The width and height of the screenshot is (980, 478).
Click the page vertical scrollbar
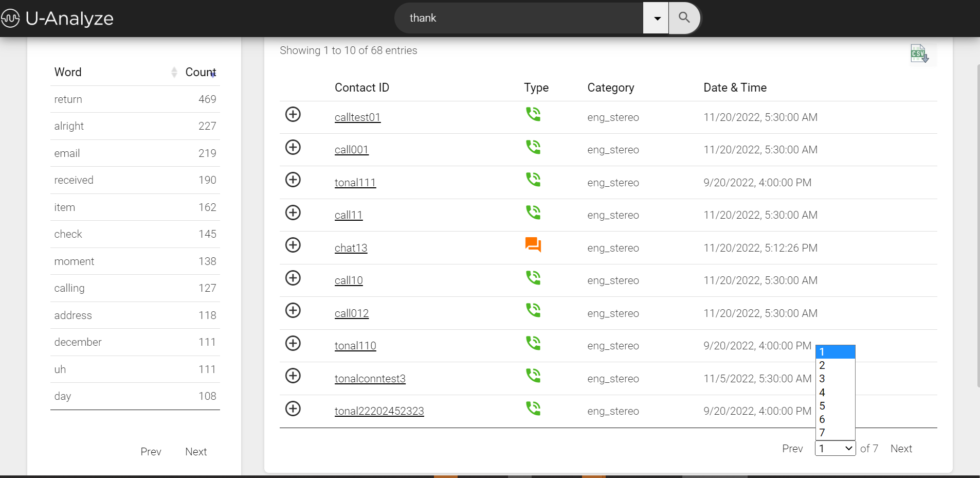coord(978,226)
